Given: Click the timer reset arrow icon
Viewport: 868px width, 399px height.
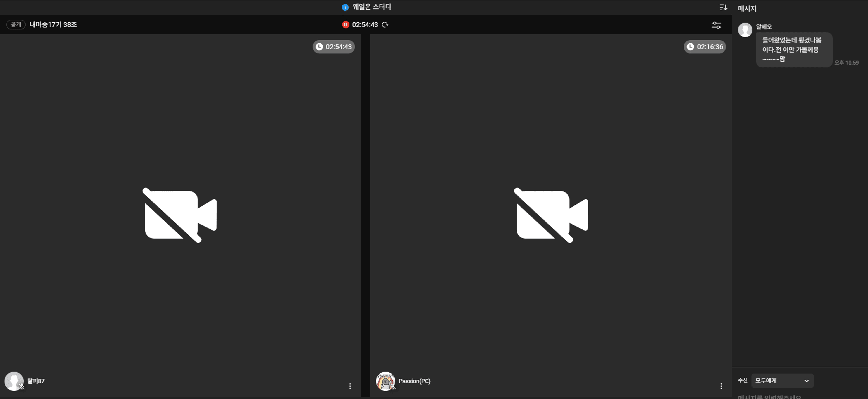Looking at the screenshot, I should pyautogui.click(x=385, y=25).
